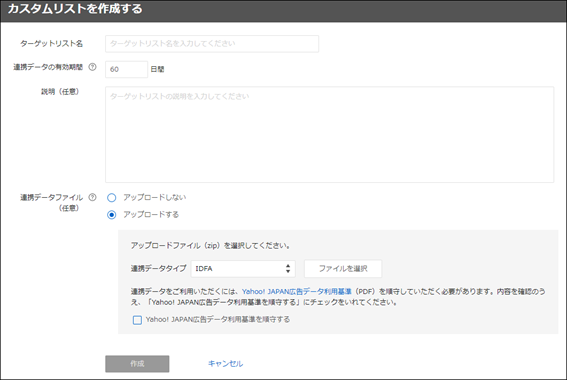This screenshot has width=567, height=380.
Task: Open the 連携データタイプ IDFA dropdown
Action: (x=243, y=269)
